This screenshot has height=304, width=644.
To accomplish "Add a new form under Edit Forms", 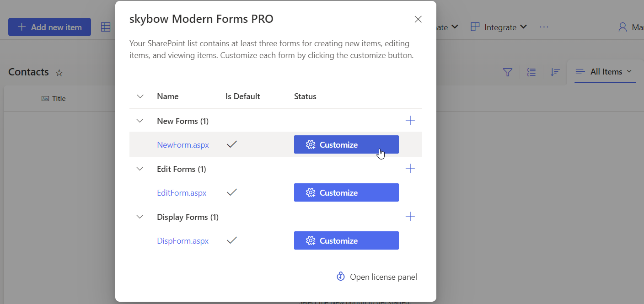I will [410, 168].
